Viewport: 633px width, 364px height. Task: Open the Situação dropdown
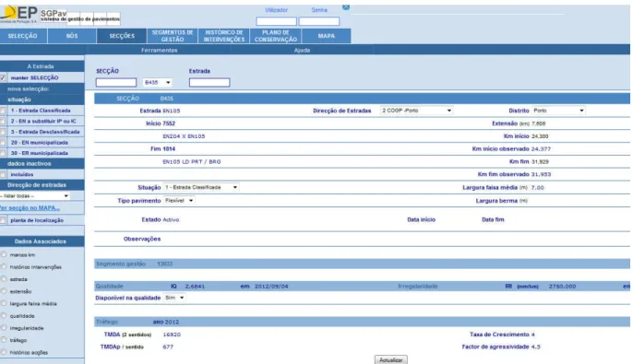click(200, 187)
